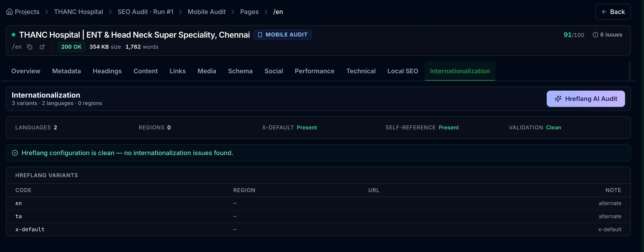
Task: Switch to the Links tab
Action: 178,71
